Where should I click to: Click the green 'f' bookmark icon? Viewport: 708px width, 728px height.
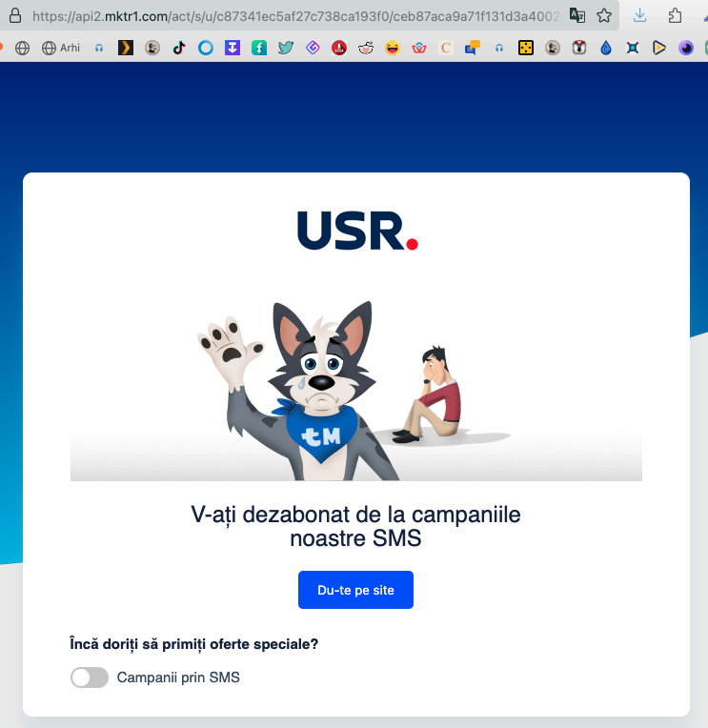point(259,48)
